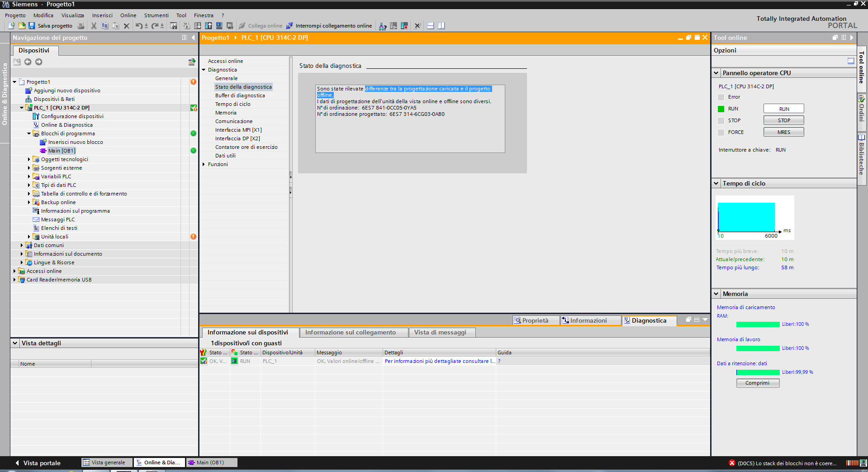Click Interrompi collegamento online icon
Image resolution: width=868 pixels, height=472 pixels.
pyautogui.click(x=289, y=26)
